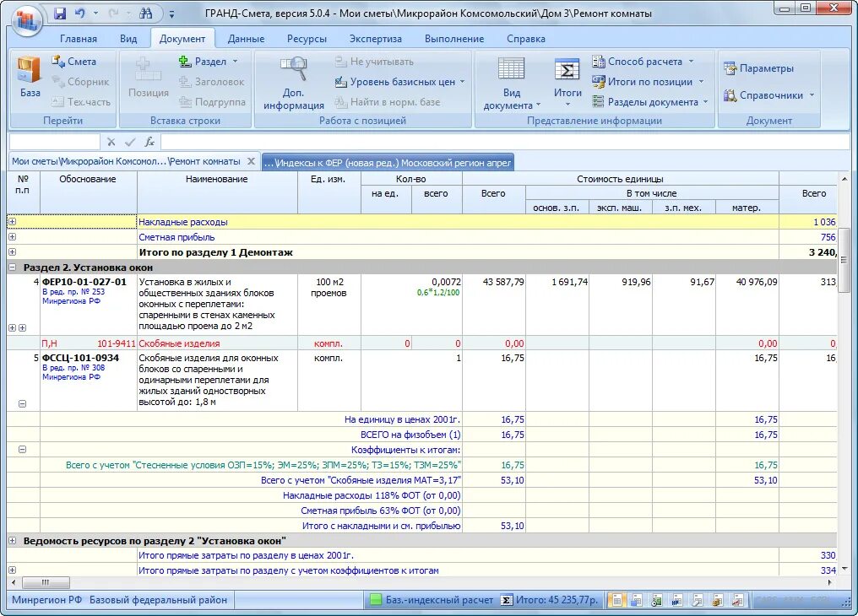Click the Уровень базисных цен icon
Viewport: 858px width, 616px height.
point(341,82)
